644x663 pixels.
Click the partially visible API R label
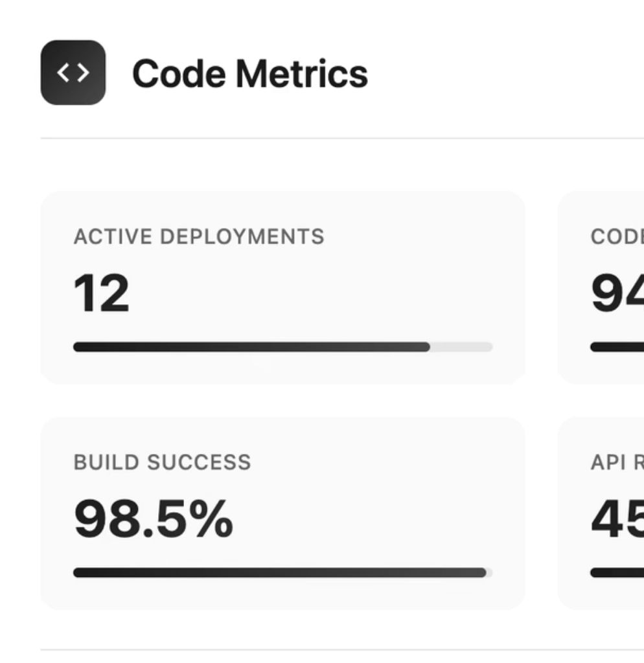pyautogui.click(x=616, y=462)
